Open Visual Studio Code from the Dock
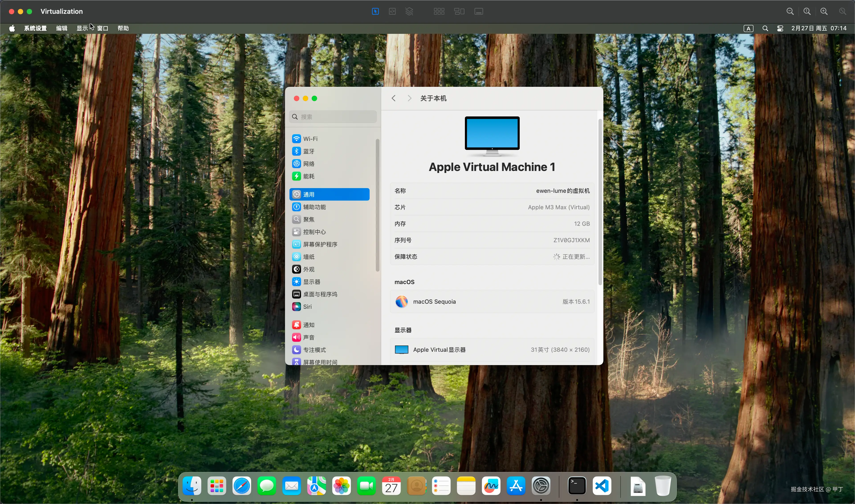The height and width of the screenshot is (504, 855). pos(602,486)
